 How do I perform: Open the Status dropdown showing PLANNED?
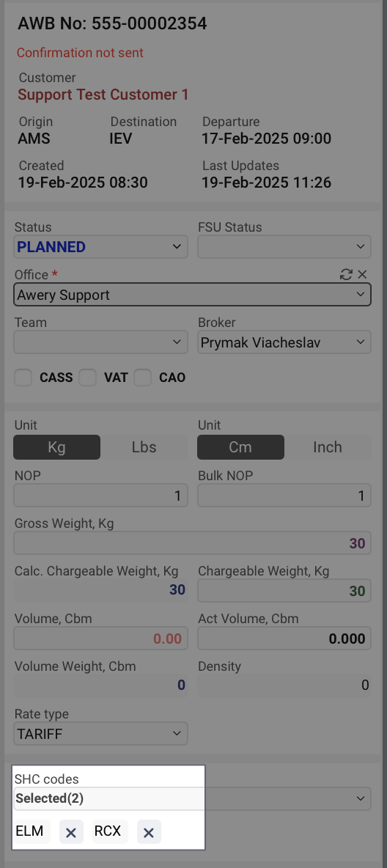click(x=100, y=247)
